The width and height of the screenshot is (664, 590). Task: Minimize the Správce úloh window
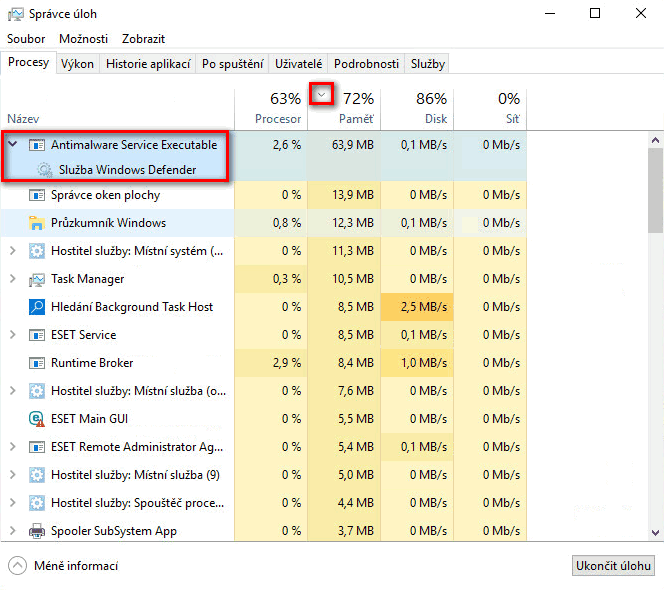coord(550,13)
